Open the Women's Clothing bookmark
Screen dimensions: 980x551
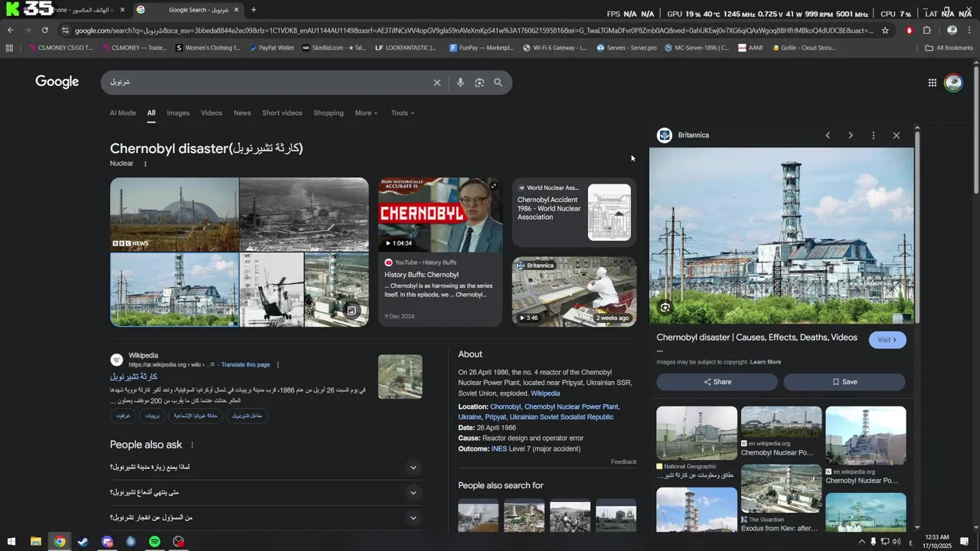[207, 47]
